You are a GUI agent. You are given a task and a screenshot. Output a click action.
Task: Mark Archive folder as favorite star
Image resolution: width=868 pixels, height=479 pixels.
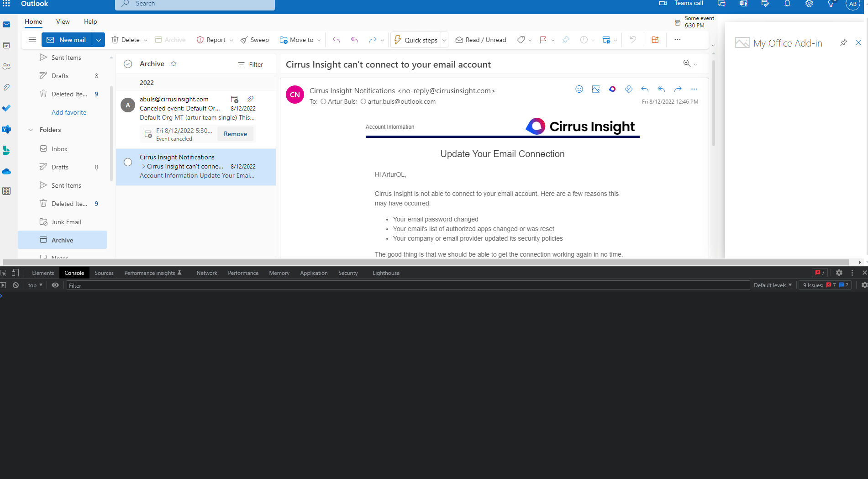coord(174,64)
